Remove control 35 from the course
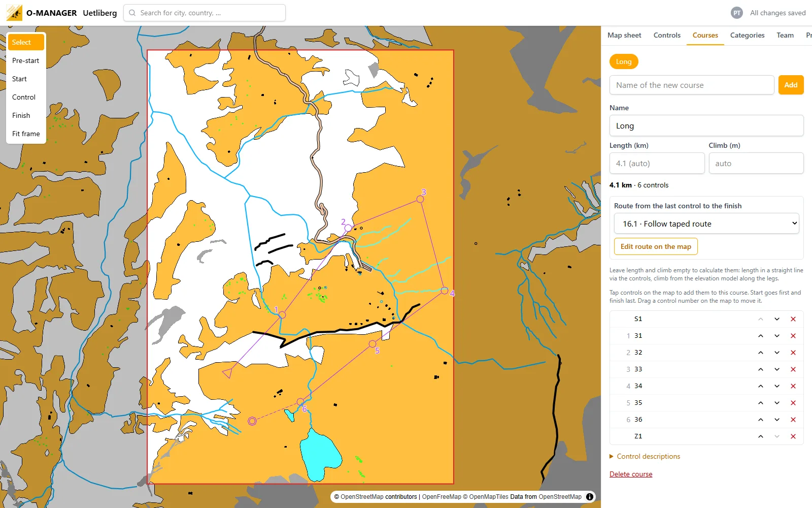 click(793, 403)
